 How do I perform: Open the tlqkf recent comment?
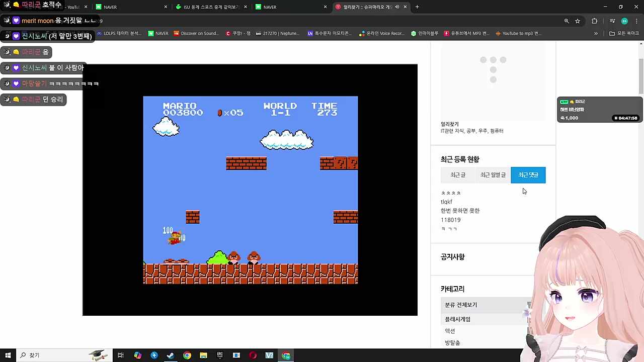pos(446,202)
